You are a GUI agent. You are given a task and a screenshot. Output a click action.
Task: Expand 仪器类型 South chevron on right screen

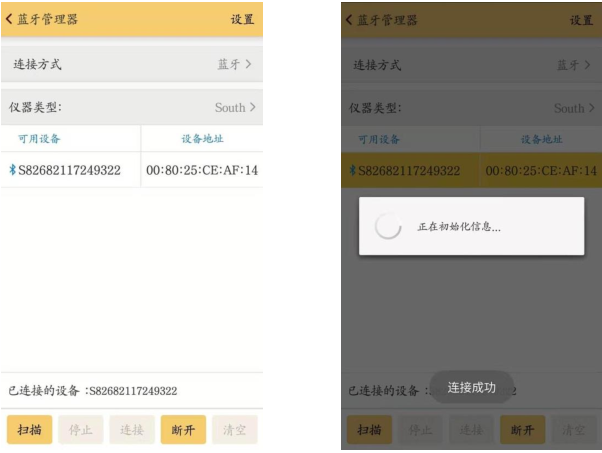[591, 107]
